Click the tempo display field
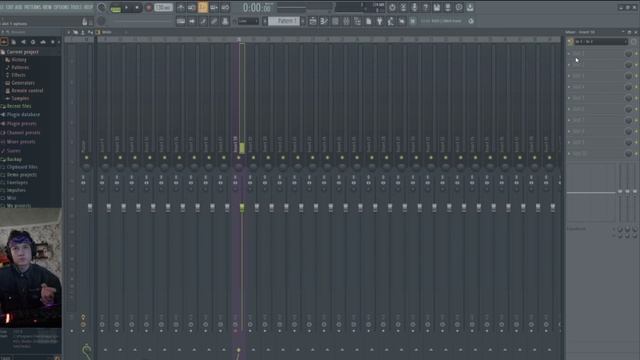The width and height of the screenshot is (640, 360). pyautogui.click(x=163, y=8)
